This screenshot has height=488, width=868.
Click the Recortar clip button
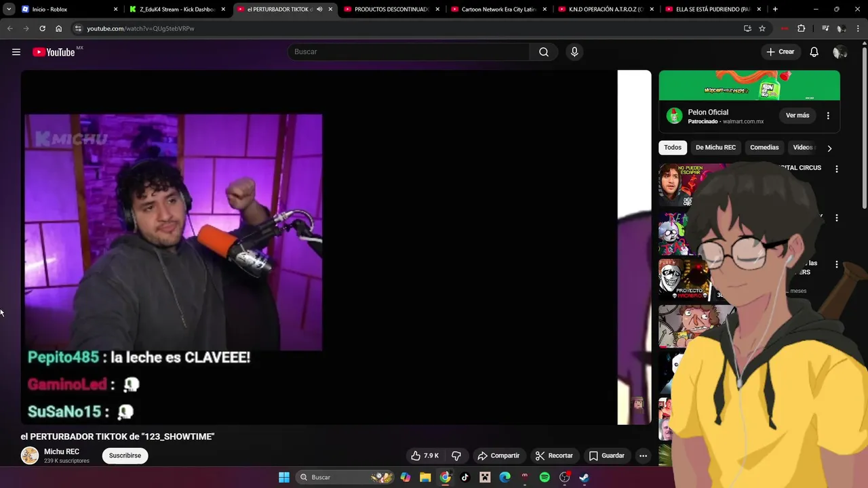[554, 455]
